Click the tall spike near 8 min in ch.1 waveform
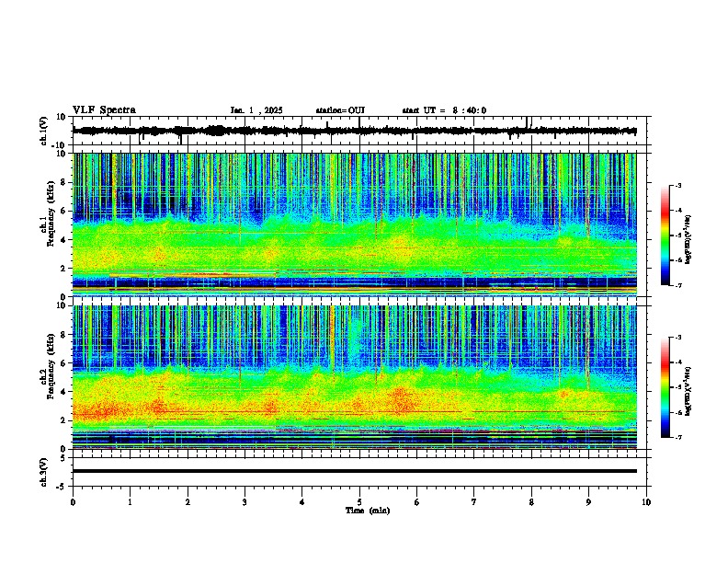This screenshot has width=728, height=563. click(x=528, y=123)
